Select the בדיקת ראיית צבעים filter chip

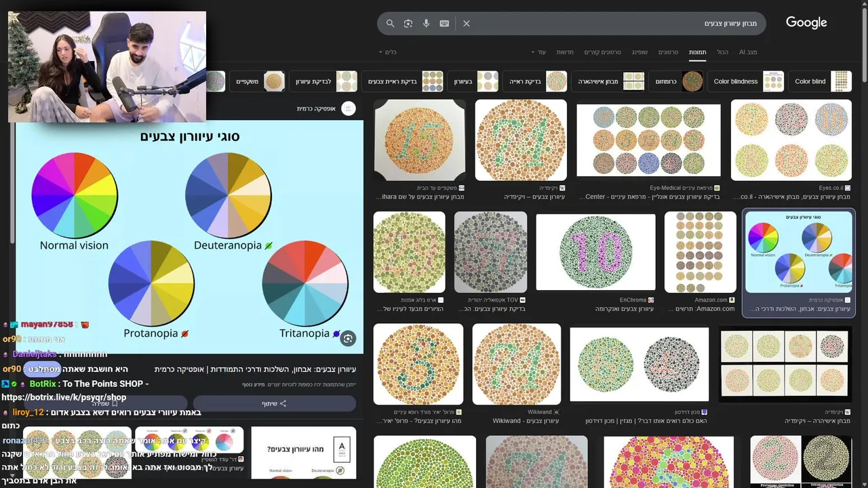[403, 81]
